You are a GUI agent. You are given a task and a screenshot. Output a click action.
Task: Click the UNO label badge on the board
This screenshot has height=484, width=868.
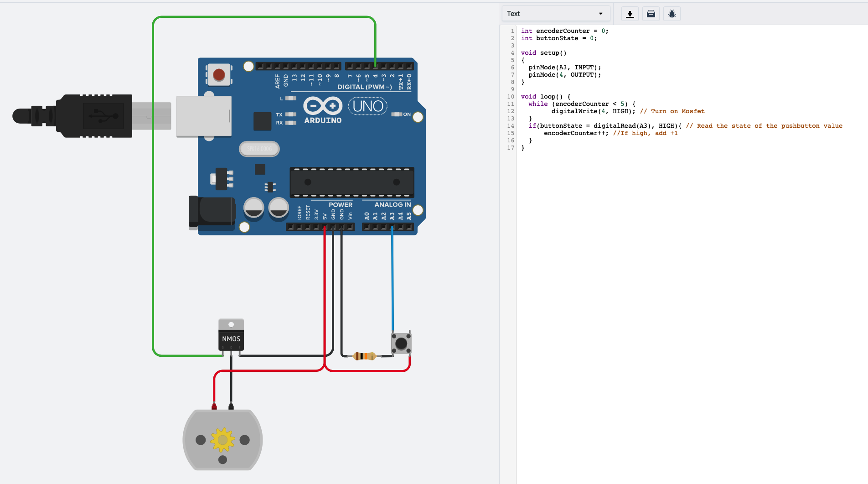(x=368, y=106)
